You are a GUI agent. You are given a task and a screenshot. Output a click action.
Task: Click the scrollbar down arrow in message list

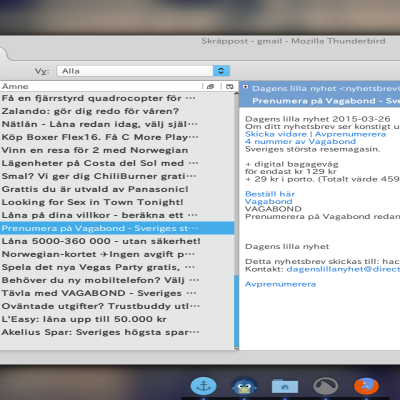pyautogui.click(x=237, y=348)
